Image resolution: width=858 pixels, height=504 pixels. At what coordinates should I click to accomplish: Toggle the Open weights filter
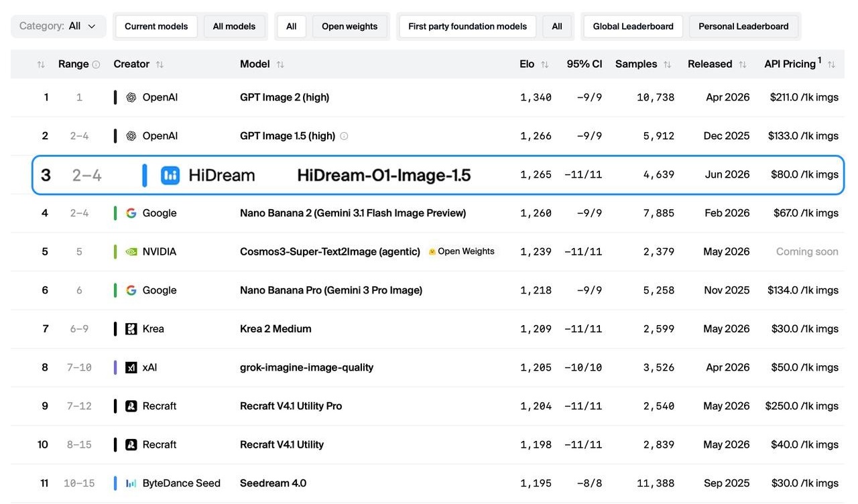pos(349,26)
